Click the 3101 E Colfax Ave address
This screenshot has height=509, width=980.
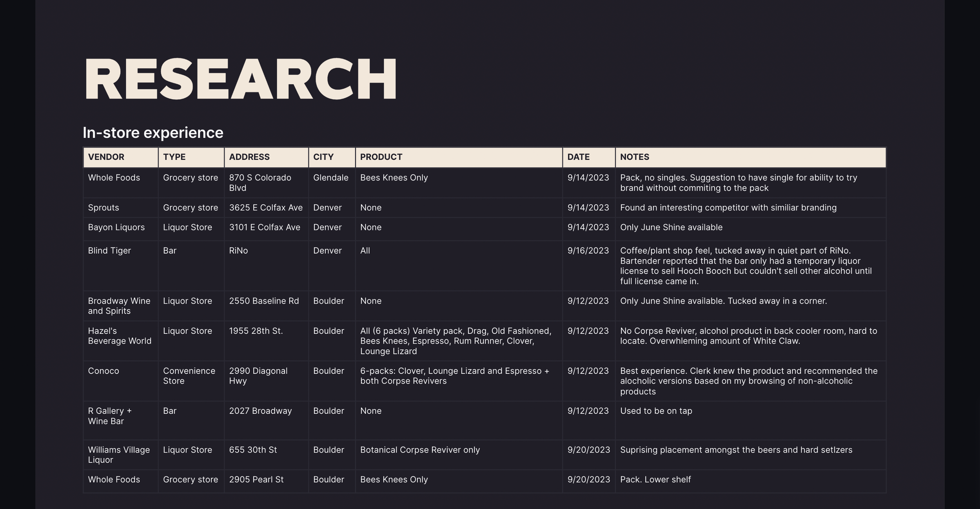point(267,229)
